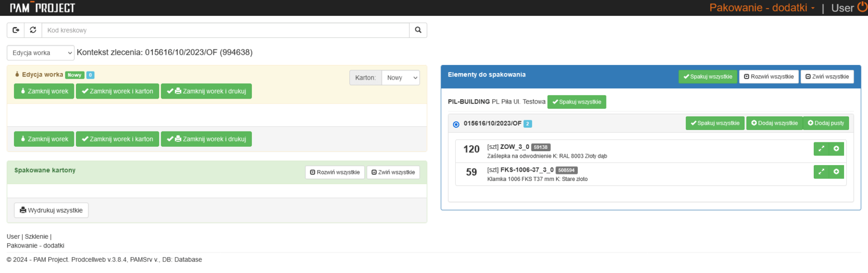Expand FKS-1006-37_3_0 row with arrows icon
Image resolution: width=868 pixels, height=273 pixels.
pos(821,172)
